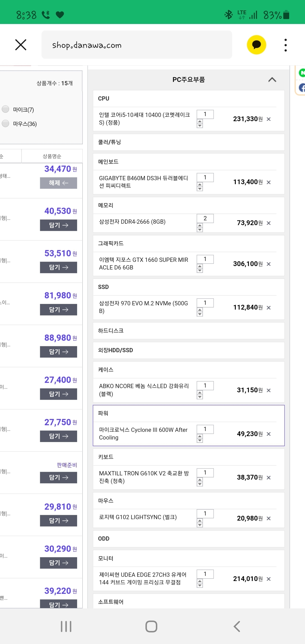Expand the 쿨러/튜닝 category row
This screenshot has width=305, height=644.
coord(189,142)
